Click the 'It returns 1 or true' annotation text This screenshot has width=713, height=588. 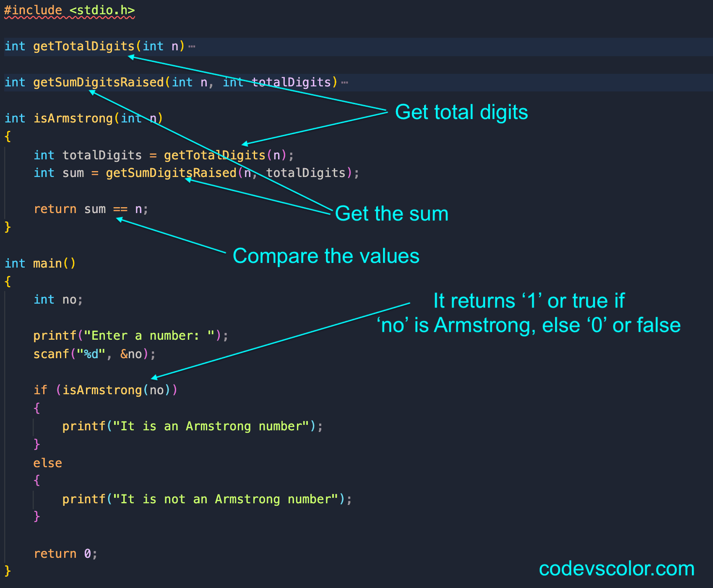click(x=529, y=313)
